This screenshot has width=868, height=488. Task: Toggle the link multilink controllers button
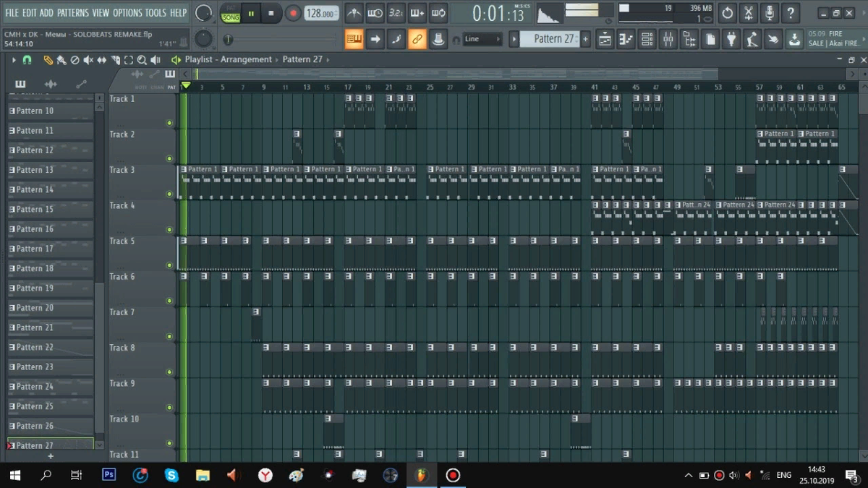417,40
